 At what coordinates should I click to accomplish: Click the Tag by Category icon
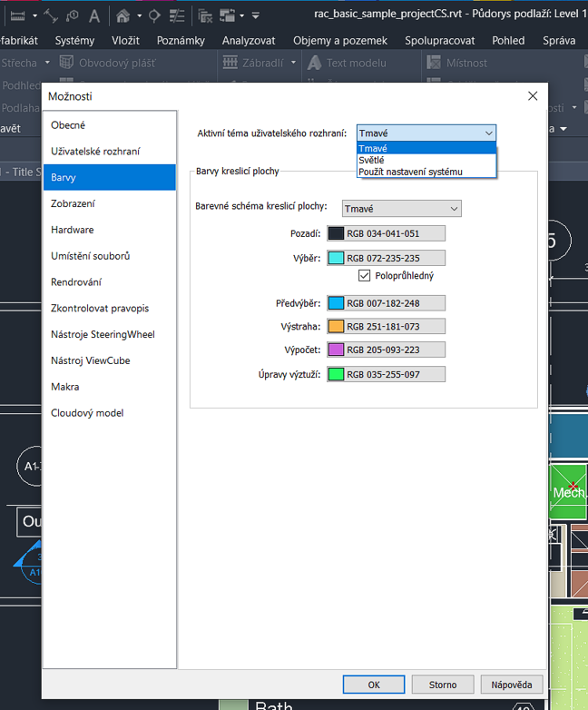point(73,15)
